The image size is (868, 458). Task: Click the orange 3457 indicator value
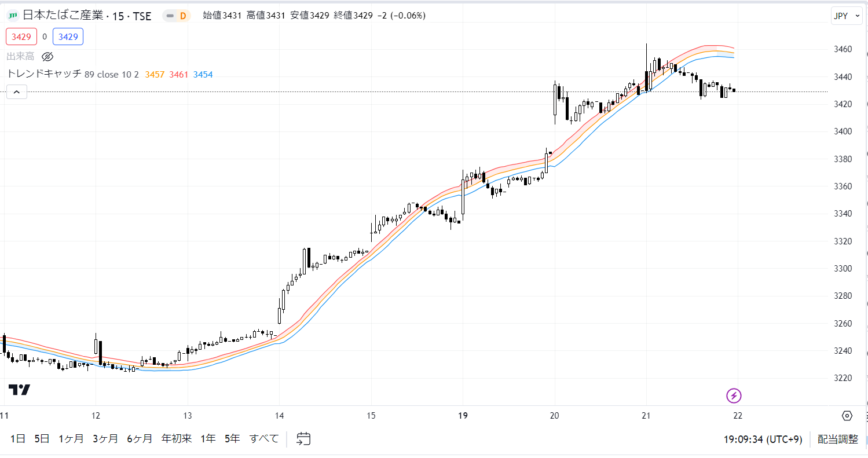click(x=155, y=74)
